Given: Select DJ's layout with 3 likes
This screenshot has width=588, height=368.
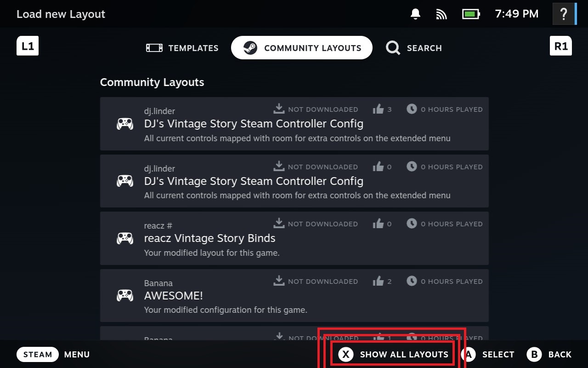Looking at the screenshot, I should pos(294,124).
